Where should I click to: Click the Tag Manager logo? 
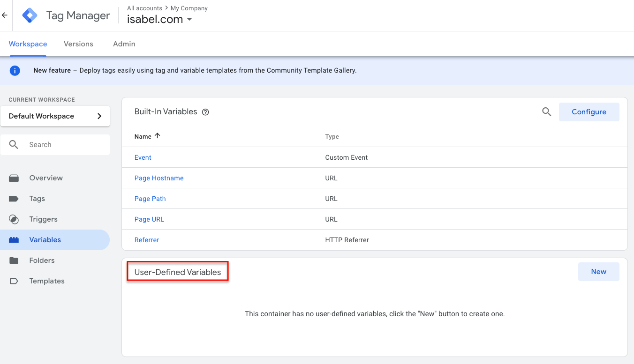coord(30,15)
